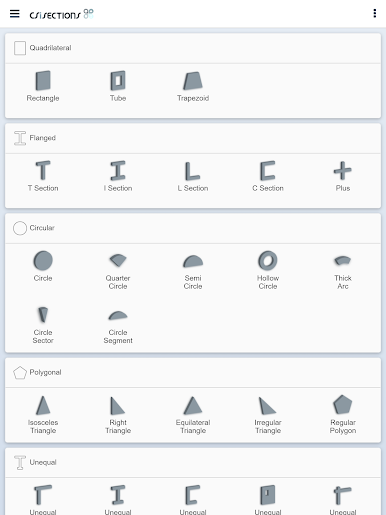Viewport: 386px width, 515px height.
Task: Choose the Equilateral Triangle shape
Action: [x=193, y=415]
